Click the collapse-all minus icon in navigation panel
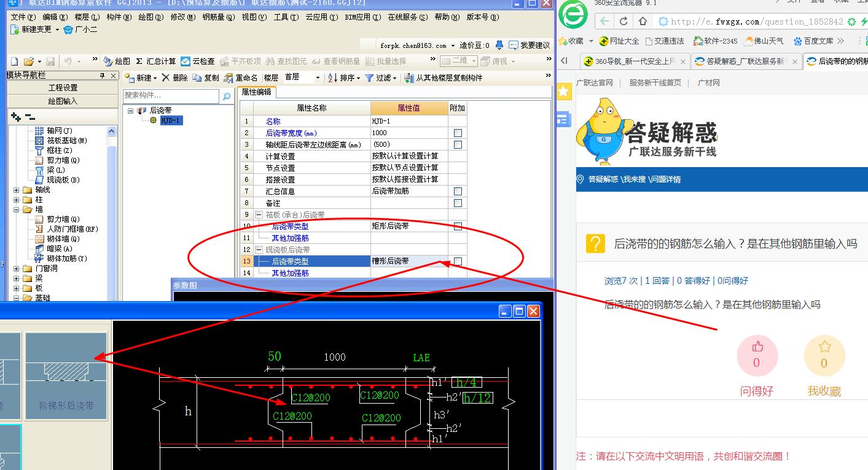Screen dimensions: 868x470 pyautogui.click(x=30, y=117)
